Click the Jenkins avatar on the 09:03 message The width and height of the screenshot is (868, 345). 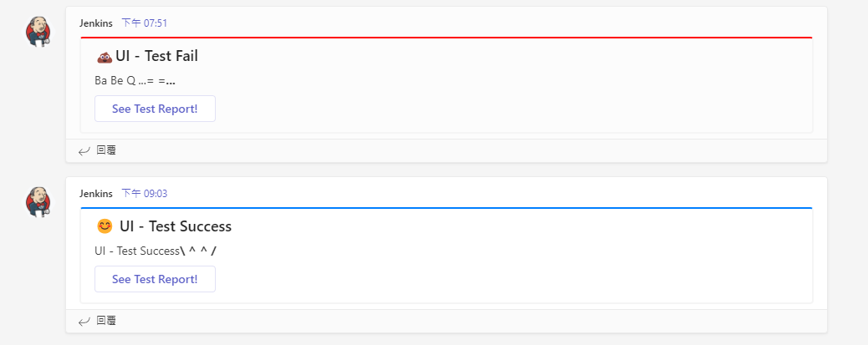[x=38, y=201]
